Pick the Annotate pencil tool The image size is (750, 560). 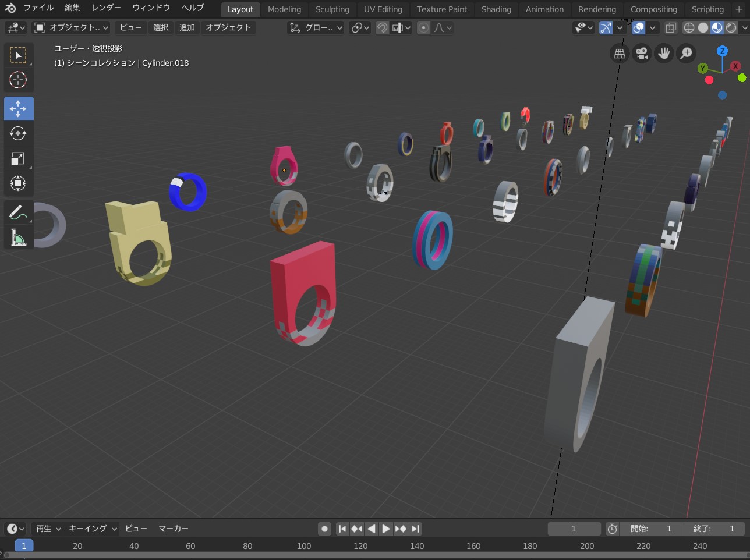point(18,213)
